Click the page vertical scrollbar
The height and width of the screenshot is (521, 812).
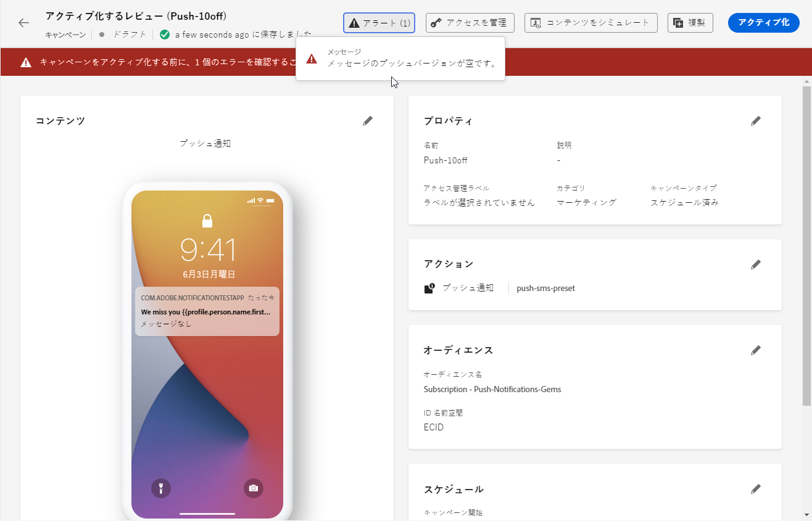[806, 247]
